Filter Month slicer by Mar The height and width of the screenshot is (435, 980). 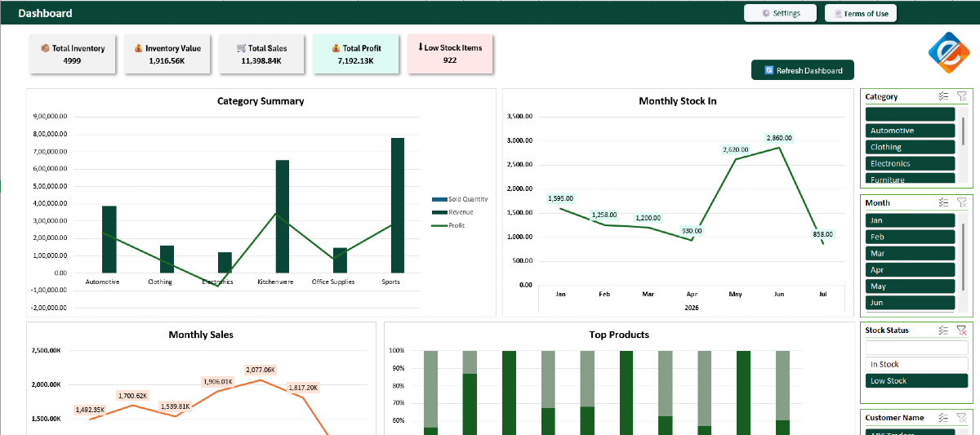click(x=910, y=253)
